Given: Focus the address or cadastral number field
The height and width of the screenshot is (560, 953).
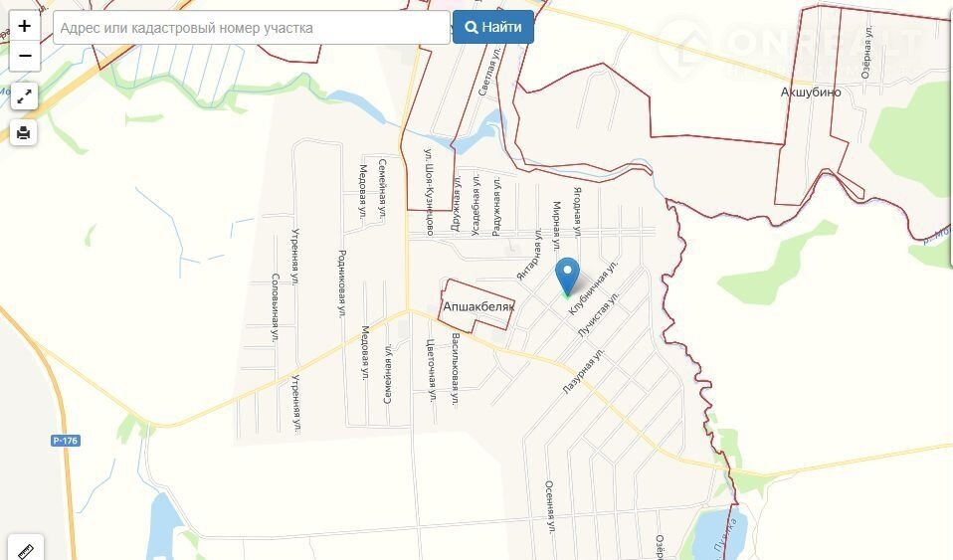Looking at the screenshot, I should (x=251, y=28).
